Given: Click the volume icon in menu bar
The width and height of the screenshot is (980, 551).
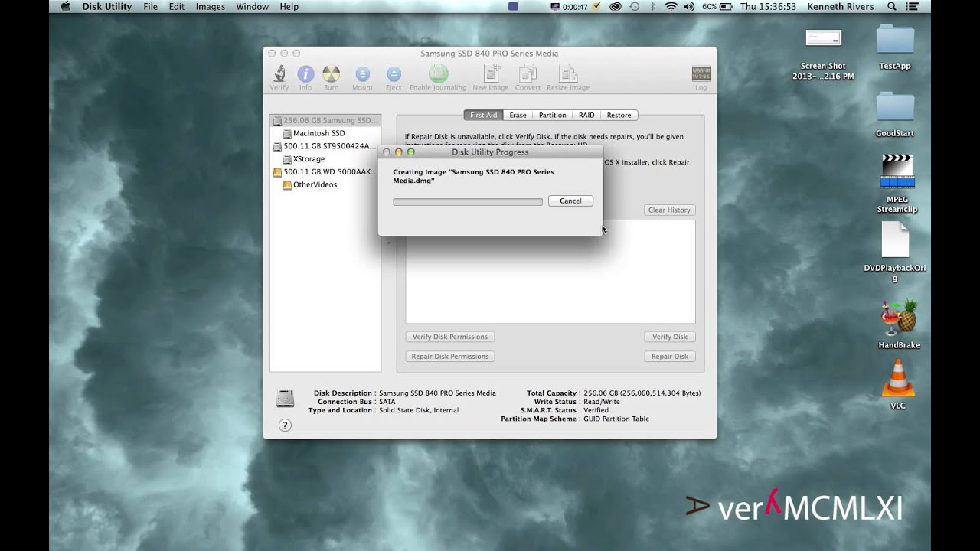Looking at the screenshot, I should pyautogui.click(x=688, y=7).
